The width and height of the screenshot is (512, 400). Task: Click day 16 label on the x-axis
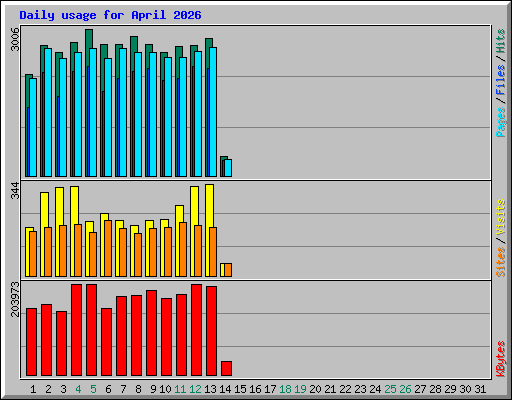tap(255, 389)
